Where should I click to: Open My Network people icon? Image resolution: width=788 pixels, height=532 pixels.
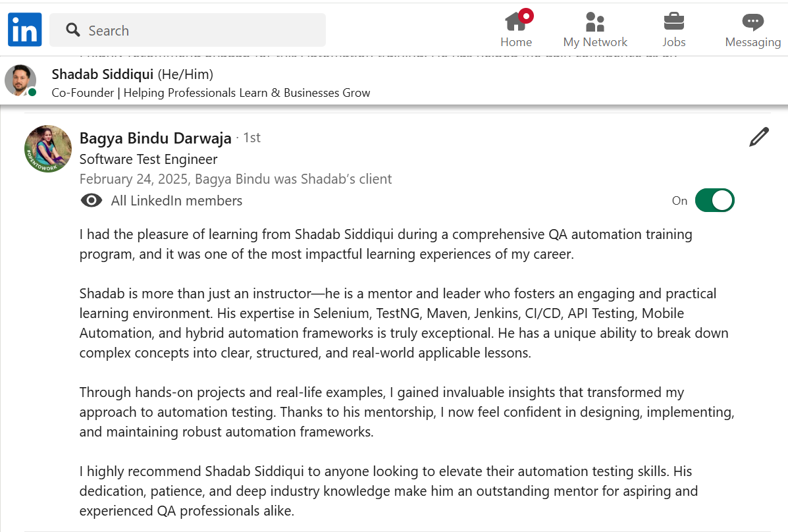[595, 22]
